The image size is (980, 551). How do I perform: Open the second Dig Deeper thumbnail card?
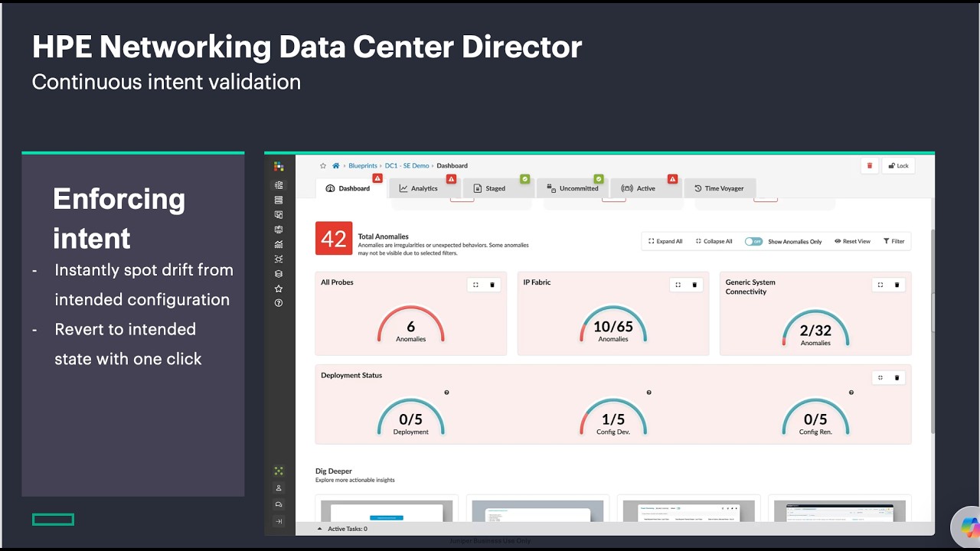tap(537, 509)
